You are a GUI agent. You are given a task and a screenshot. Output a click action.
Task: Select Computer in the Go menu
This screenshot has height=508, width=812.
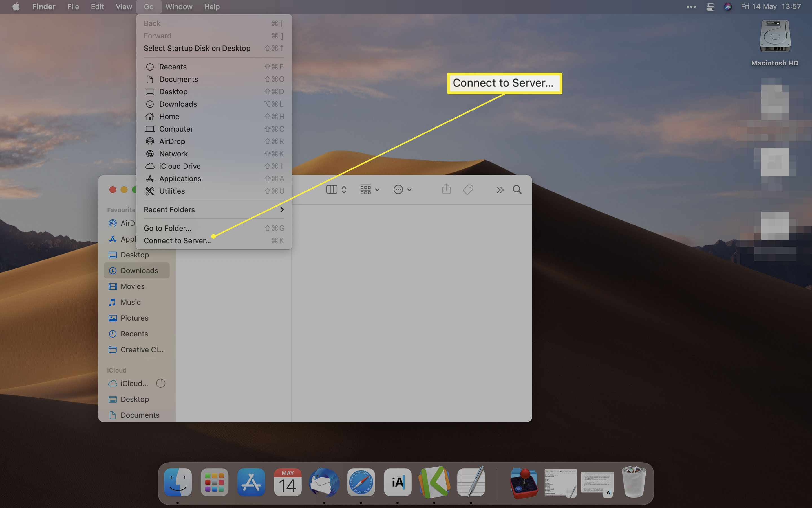[214, 129]
